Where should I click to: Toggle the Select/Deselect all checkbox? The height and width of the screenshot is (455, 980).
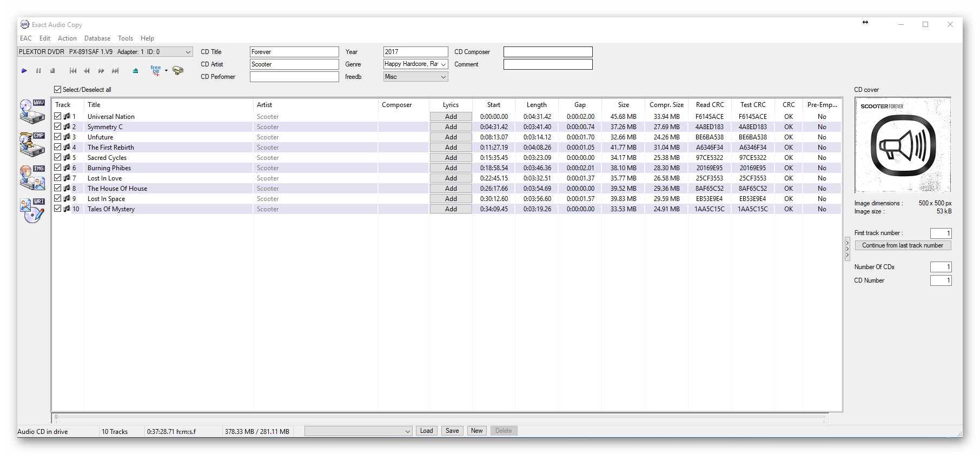(58, 90)
